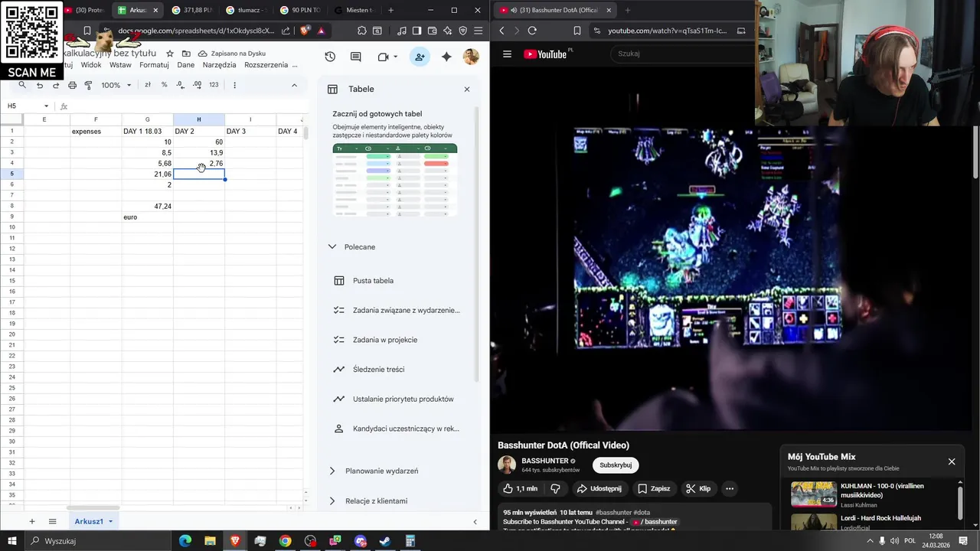Collapse the Sheets menus with the up chevron
This screenshot has height=551, width=980.
tap(294, 85)
